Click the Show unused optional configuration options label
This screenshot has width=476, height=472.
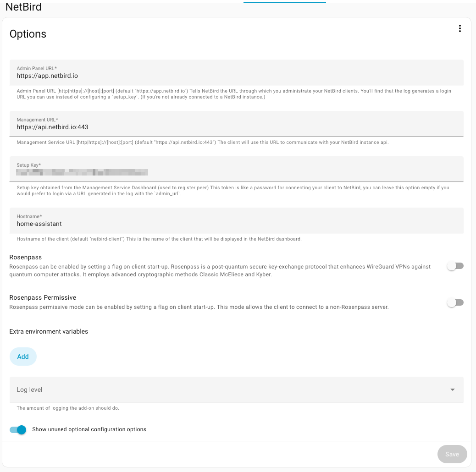pos(89,429)
